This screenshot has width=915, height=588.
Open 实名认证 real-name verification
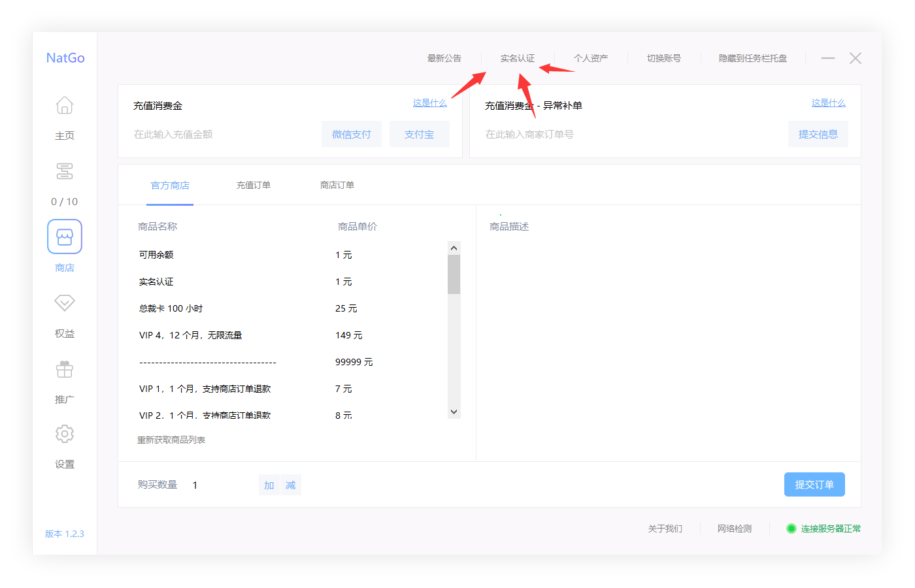click(x=517, y=58)
